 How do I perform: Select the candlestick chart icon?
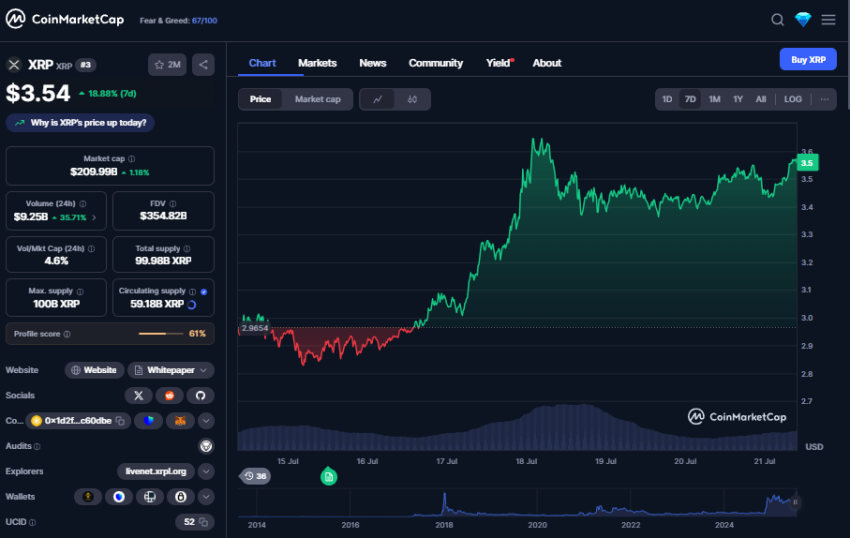coord(413,99)
